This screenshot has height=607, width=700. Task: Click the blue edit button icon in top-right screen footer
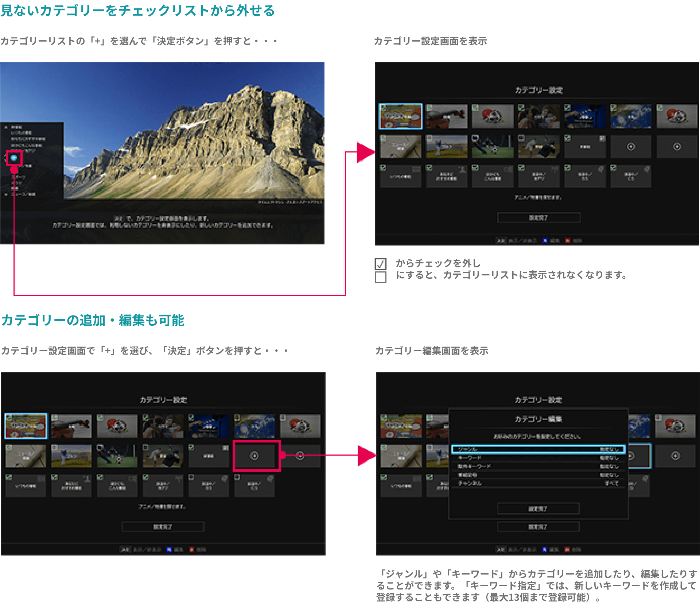pos(545,241)
